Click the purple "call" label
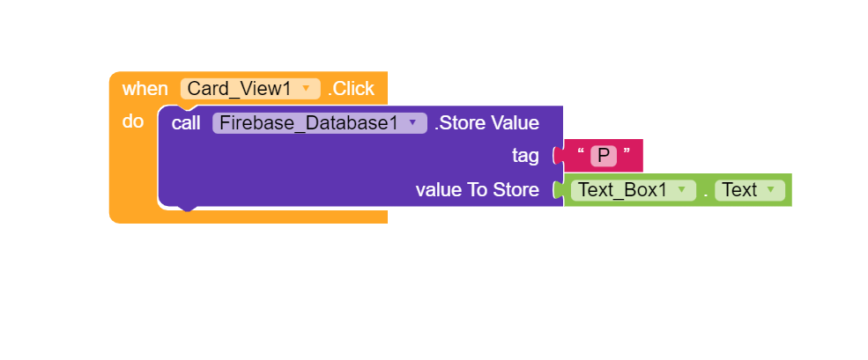The image size is (868, 360). [186, 123]
